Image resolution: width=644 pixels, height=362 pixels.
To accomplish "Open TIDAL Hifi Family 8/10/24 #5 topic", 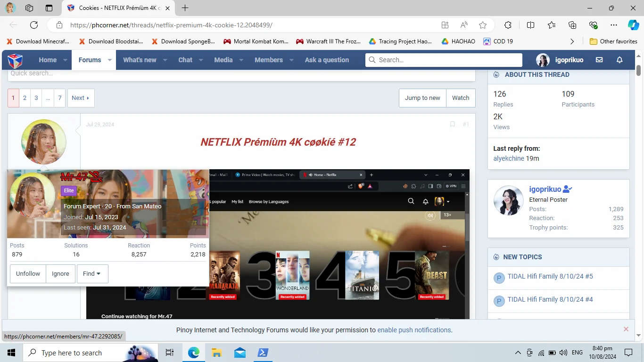I will pos(550,276).
